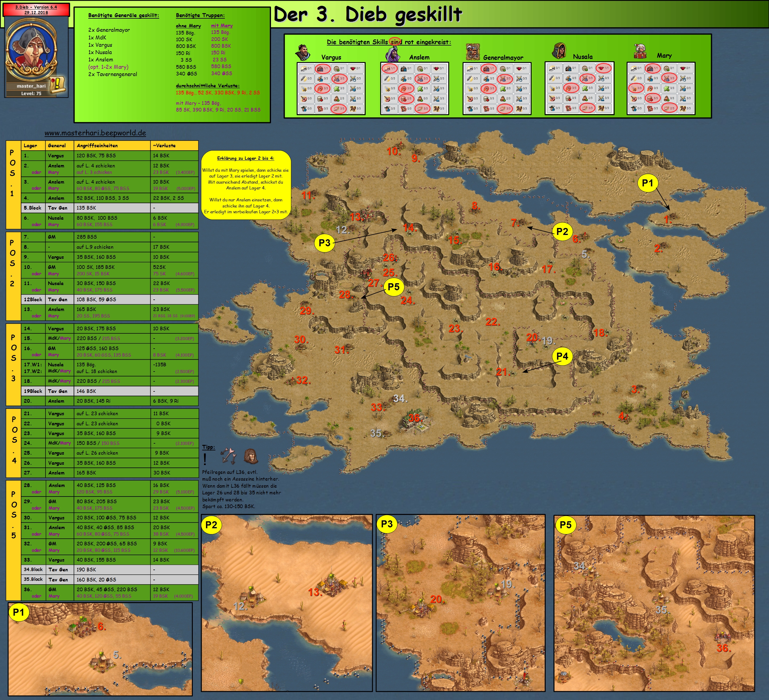Click the Angriffseinheiten column header
Image resolution: width=769 pixels, height=700 pixels.
coord(97,145)
